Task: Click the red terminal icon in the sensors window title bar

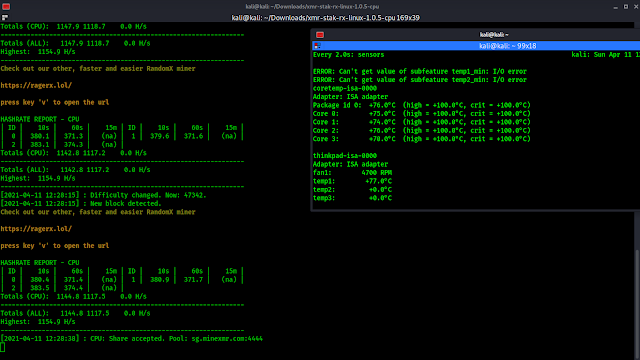Action: [320, 35]
